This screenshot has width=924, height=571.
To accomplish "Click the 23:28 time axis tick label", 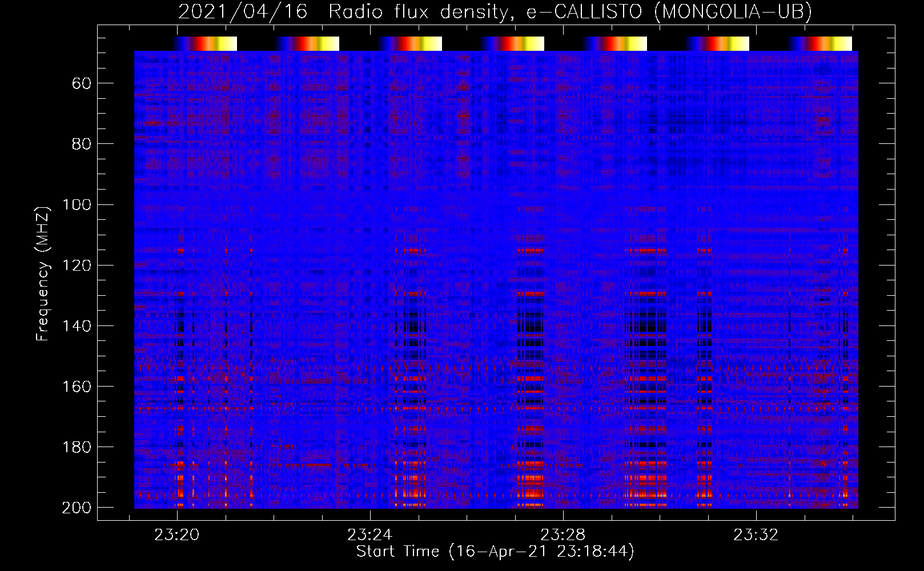I will [x=563, y=535].
